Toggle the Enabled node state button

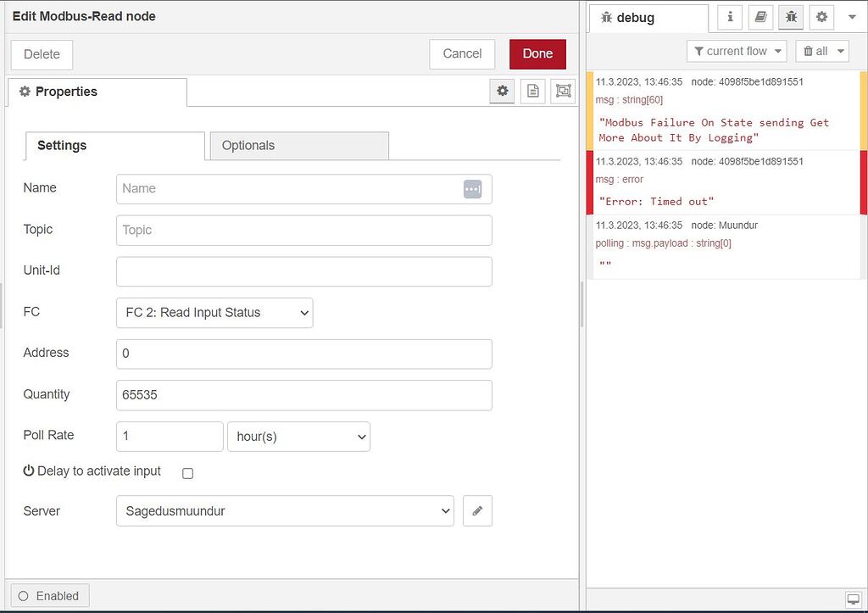pyautogui.click(x=49, y=596)
